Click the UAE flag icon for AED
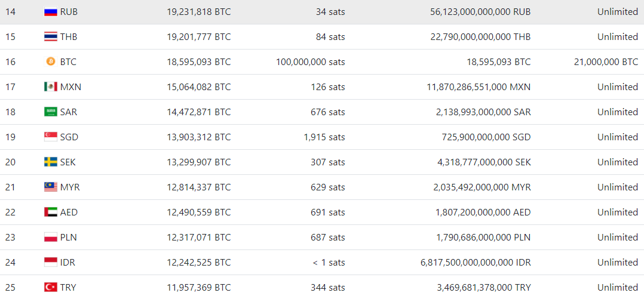644x299 pixels. (50, 212)
